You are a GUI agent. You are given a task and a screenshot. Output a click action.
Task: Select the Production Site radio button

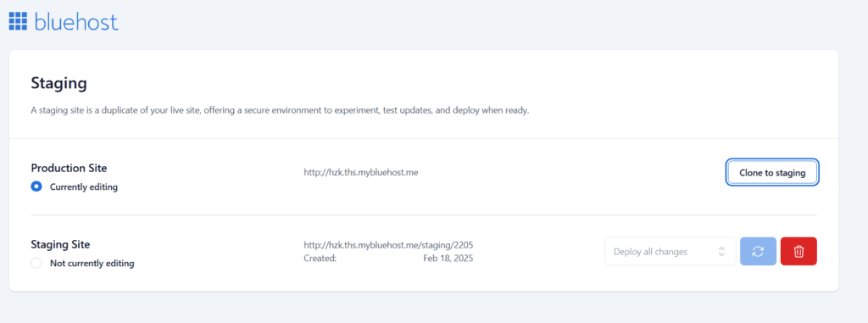(36, 187)
